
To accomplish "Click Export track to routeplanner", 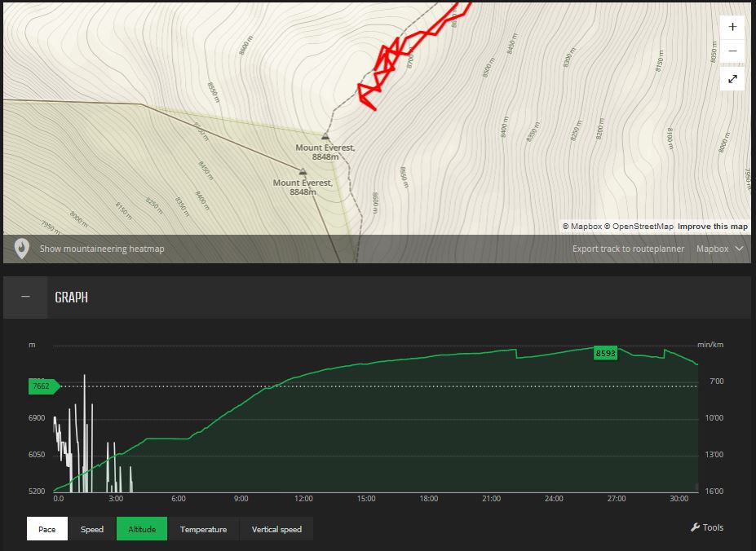I will (x=626, y=249).
